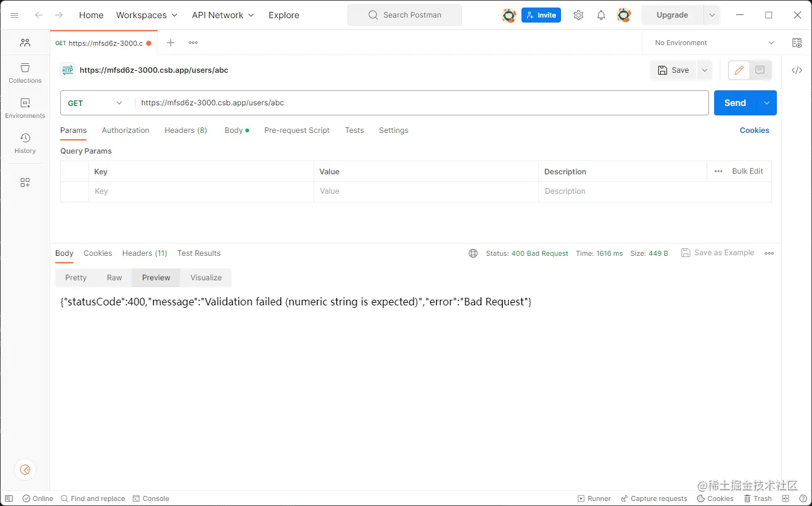Click the team avatar beside Invite
Viewport: 812px width, 506px height.
(509, 15)
